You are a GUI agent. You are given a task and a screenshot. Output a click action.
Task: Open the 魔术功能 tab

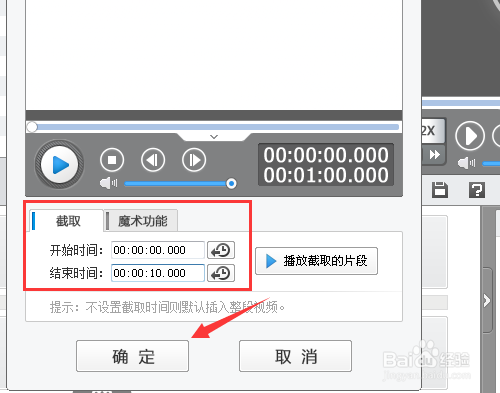click(141, 221)
